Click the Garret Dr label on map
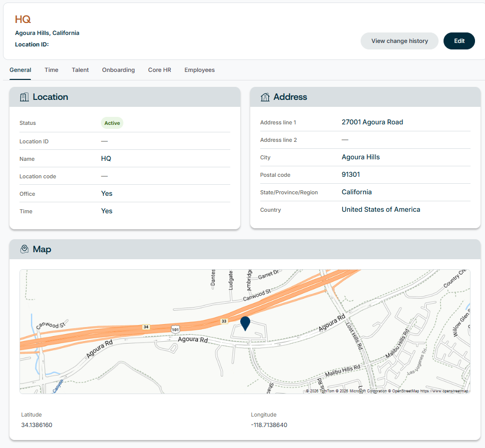The width and height of the screenshot is (485, 448). (269, 274)
